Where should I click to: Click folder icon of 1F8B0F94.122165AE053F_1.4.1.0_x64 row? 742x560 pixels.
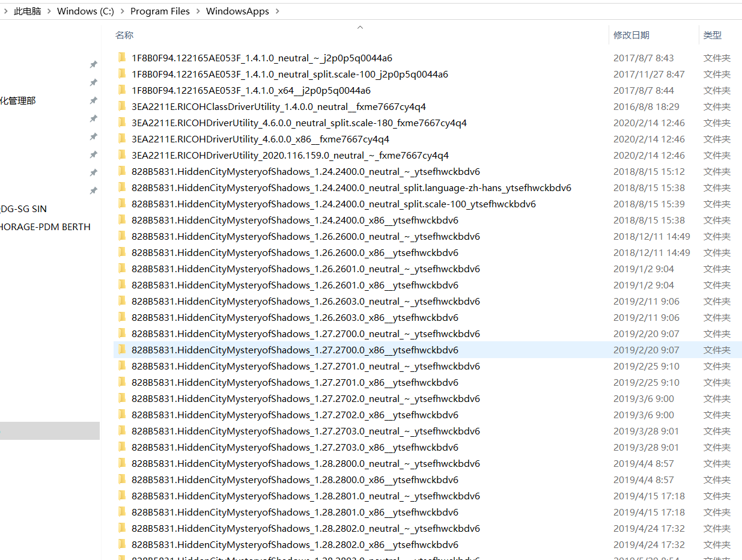tap(122, 91)
